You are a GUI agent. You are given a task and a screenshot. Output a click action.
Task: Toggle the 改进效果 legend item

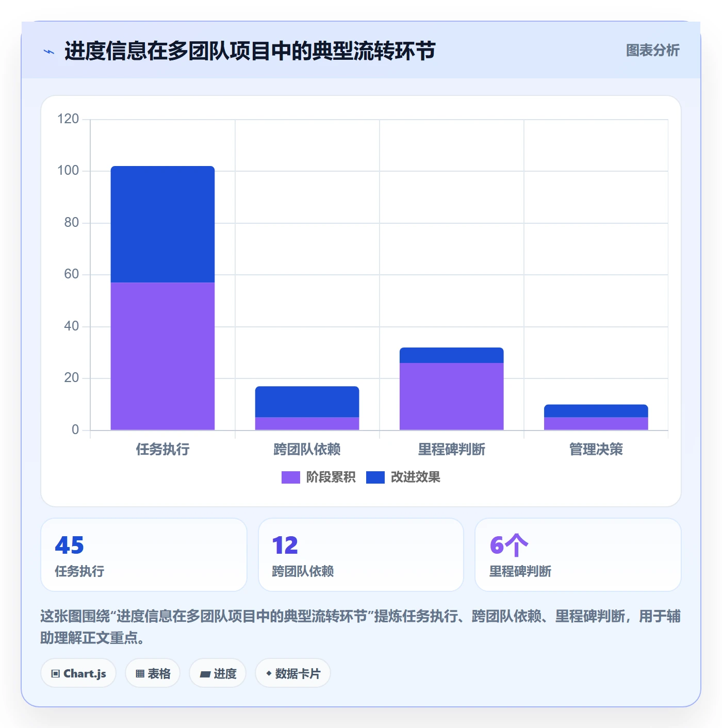tap(403, 477)
